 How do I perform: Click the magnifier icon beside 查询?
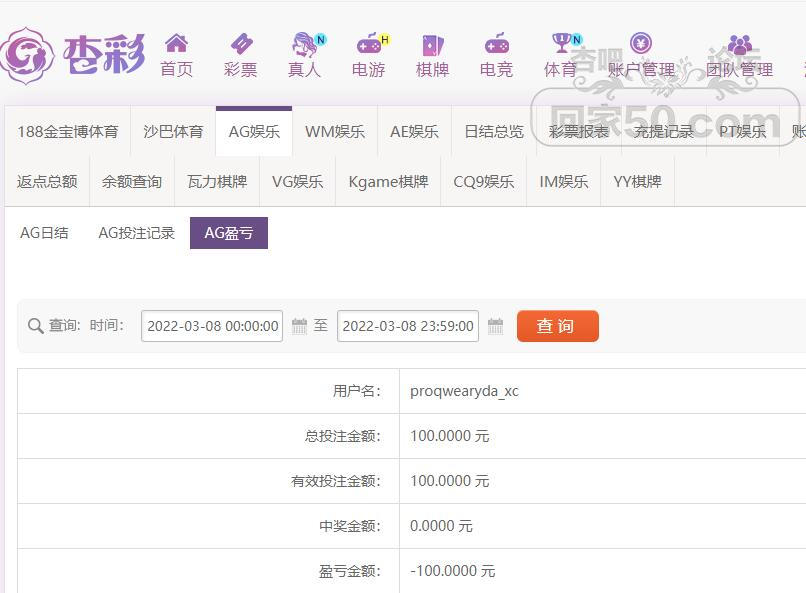[35, 326]
